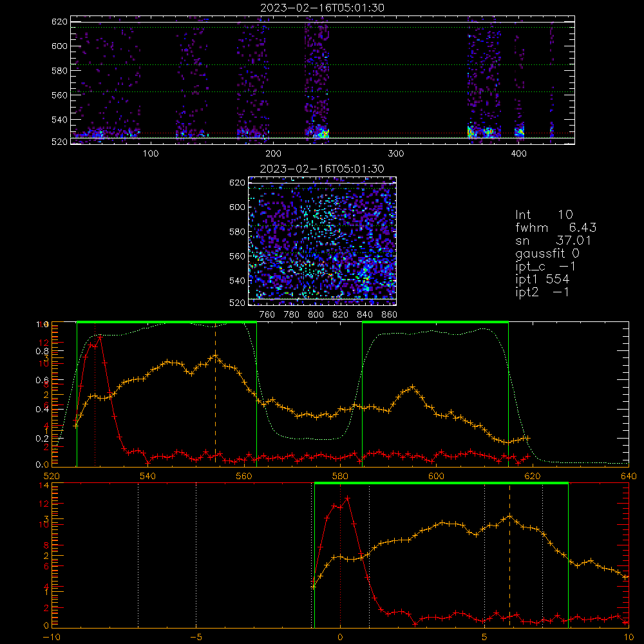Viewport: 644px width, 644px height.
Task: Click x-axis label 800 under the square image
Action: pyautogui.click(x=316, y=315)
